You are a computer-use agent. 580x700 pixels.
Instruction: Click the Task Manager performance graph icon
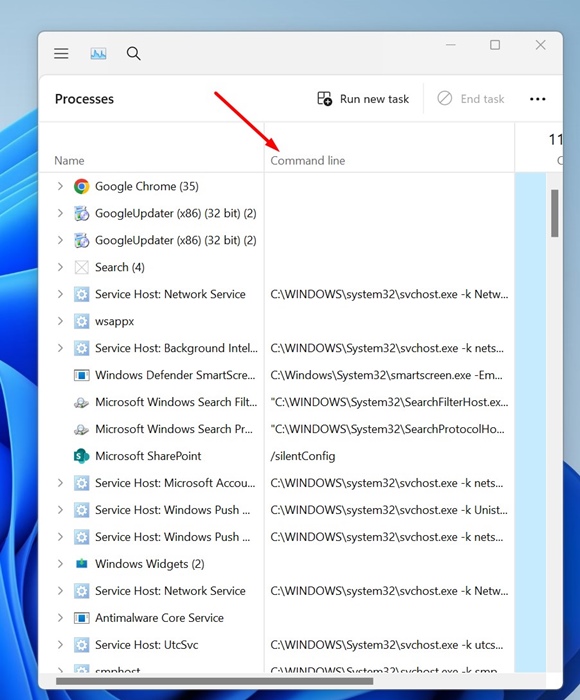[98, 54]
